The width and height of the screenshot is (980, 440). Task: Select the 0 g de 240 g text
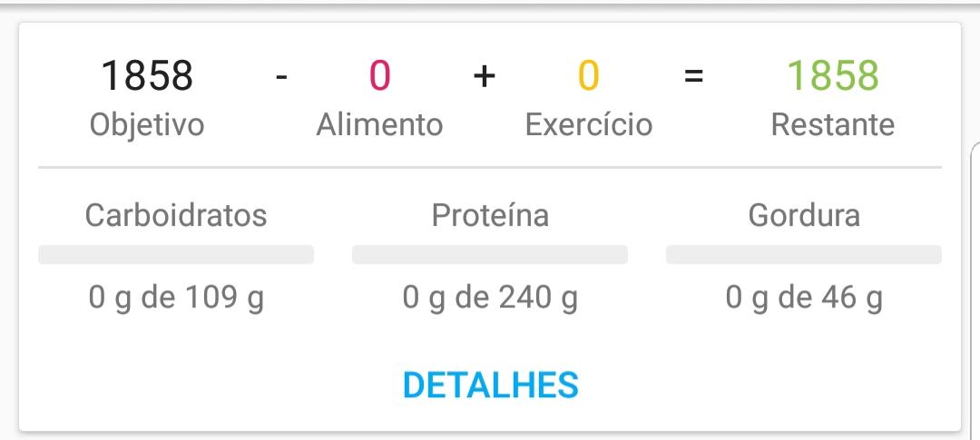(491, 298)
